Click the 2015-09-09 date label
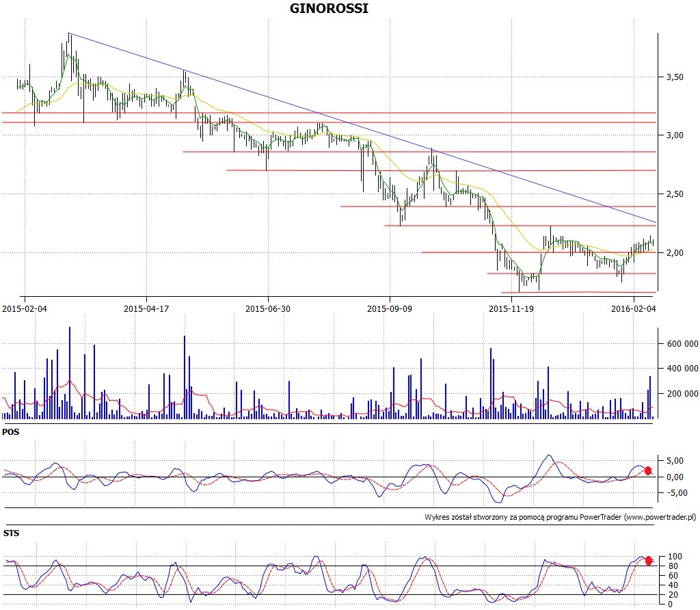The height and width of the screenshot is (610, 700). (390, 308)
